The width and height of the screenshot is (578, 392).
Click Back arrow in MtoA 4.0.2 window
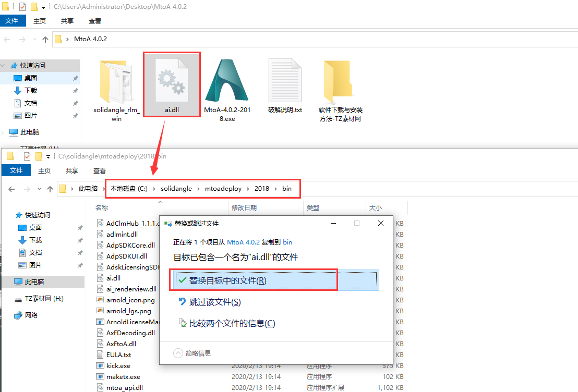[7, 40]
